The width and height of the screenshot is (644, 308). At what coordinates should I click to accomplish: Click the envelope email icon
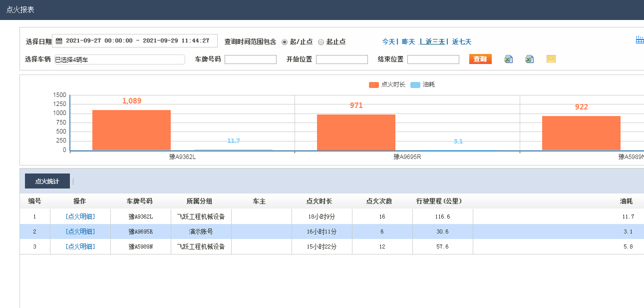[551, 59]
